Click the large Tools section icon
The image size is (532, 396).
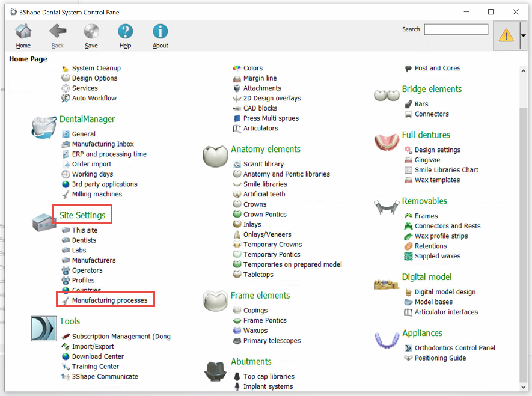[x=44, y=328]
